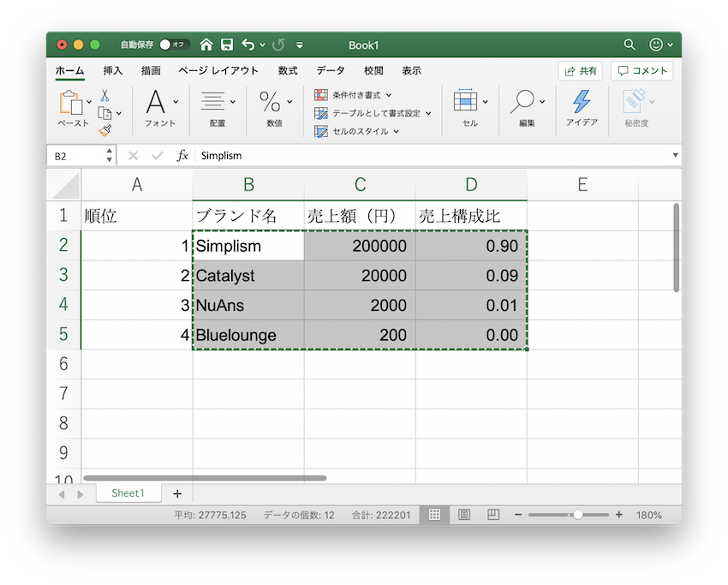This screenshot has height=585, width=728.
Task: Switch to Page Layout view in status bar
Action: tap(464, 515)
